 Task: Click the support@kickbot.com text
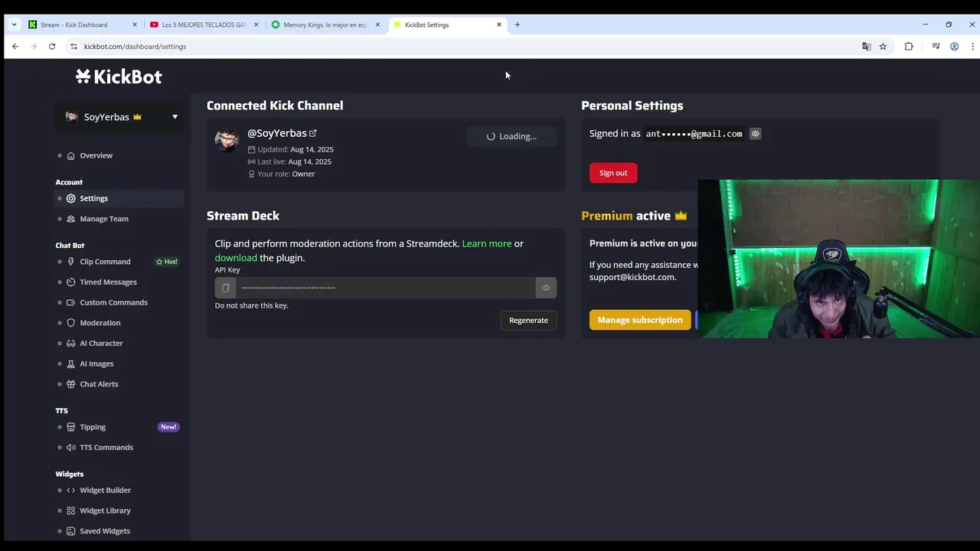pos(632,277)
